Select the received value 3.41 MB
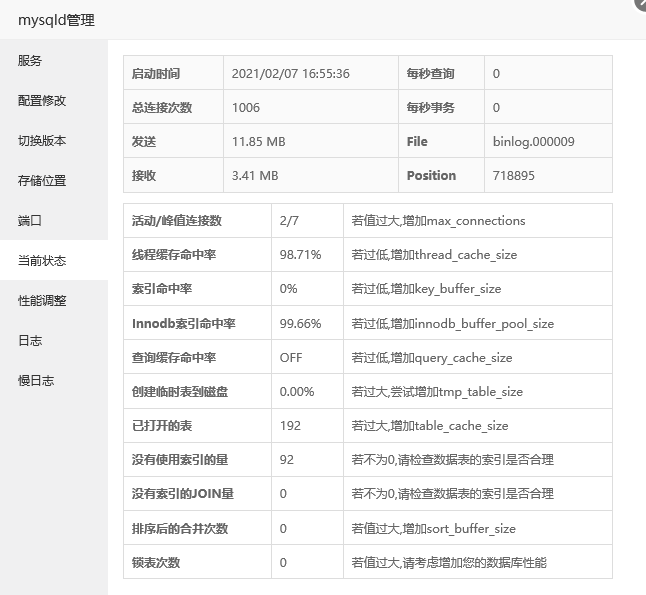The height and width of the screenshot is (595, 646). 255,176
